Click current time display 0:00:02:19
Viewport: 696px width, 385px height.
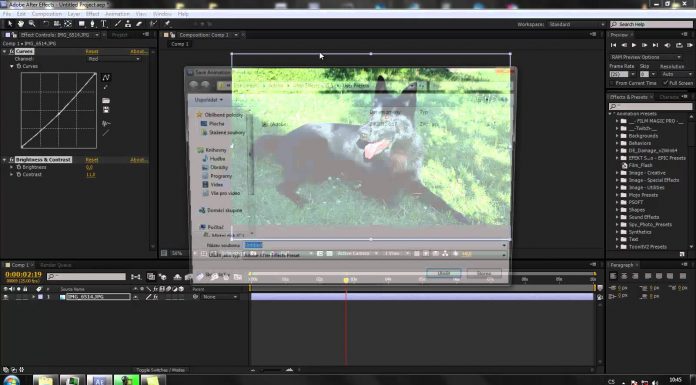(x=23, y=274)
